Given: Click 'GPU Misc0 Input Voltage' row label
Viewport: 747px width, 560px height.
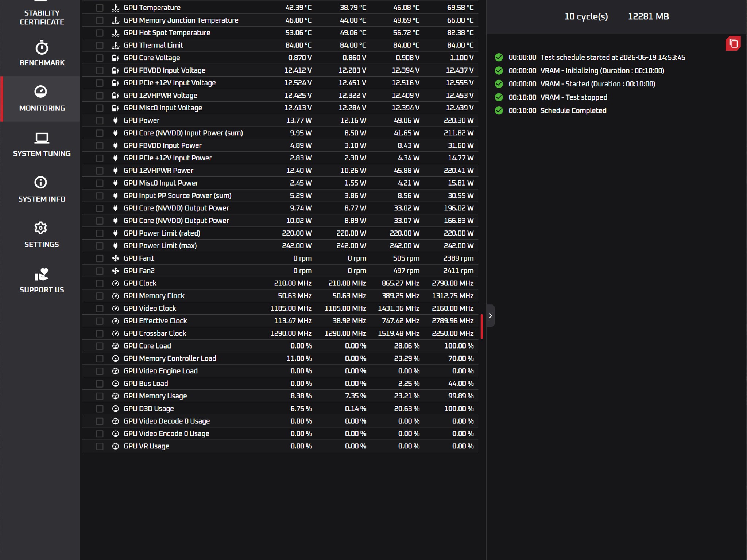Looking at the screenshot, I should (163, 108).
